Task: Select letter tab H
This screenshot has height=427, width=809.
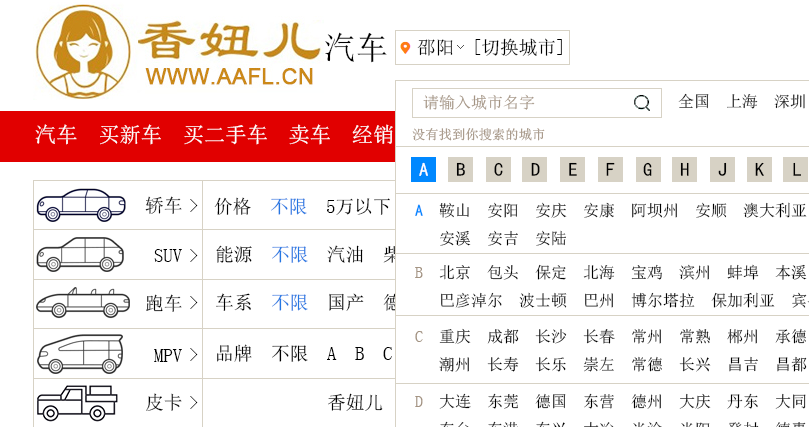Action: coord(685,169)
